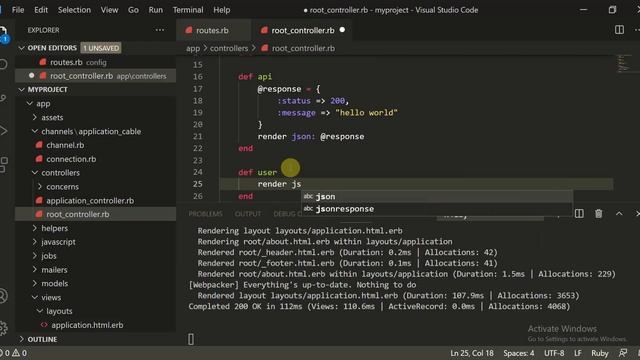Open the File menu
Viewport: 640px width, 360px height.
pyautogui.click(x=18, y=10)
